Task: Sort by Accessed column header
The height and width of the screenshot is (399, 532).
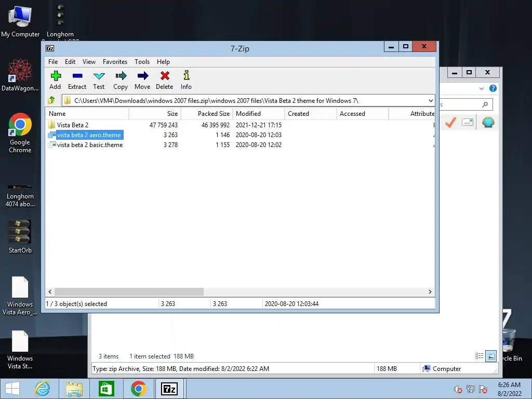Action: click(362, 114)
